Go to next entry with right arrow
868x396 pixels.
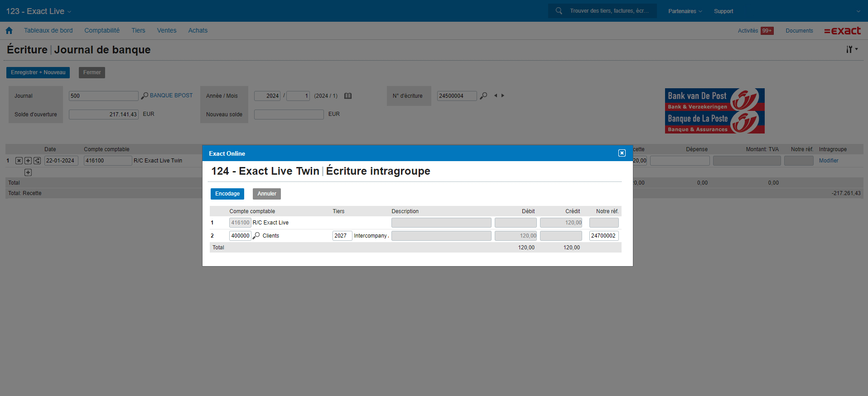pyautogui.click(x=503, y=95)
